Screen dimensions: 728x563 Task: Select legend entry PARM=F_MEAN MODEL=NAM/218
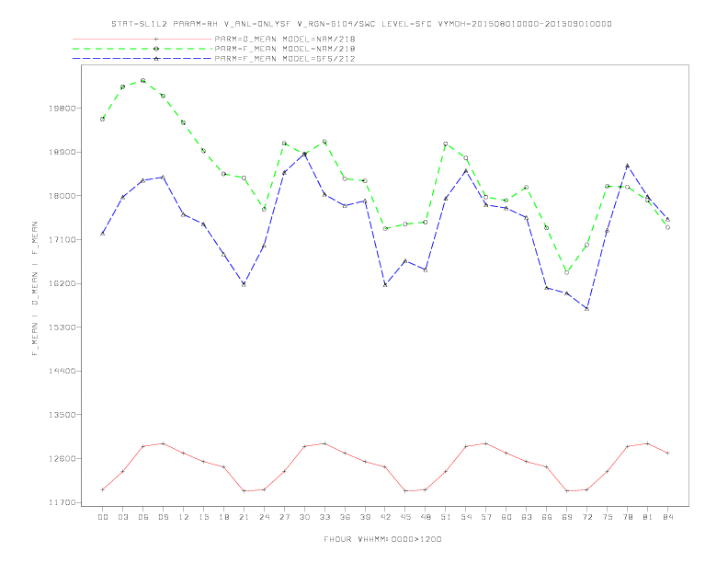[x=285, y=49]
